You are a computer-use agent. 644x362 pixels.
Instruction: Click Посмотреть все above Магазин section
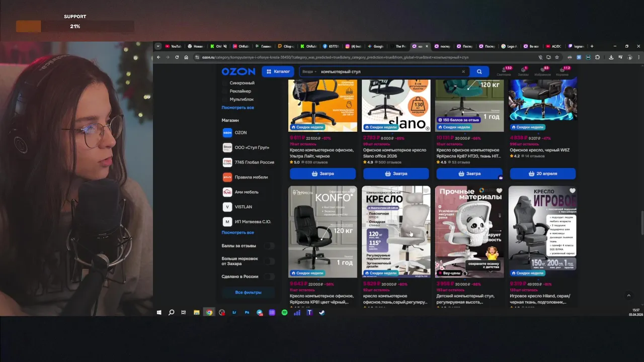click(237, 108)
